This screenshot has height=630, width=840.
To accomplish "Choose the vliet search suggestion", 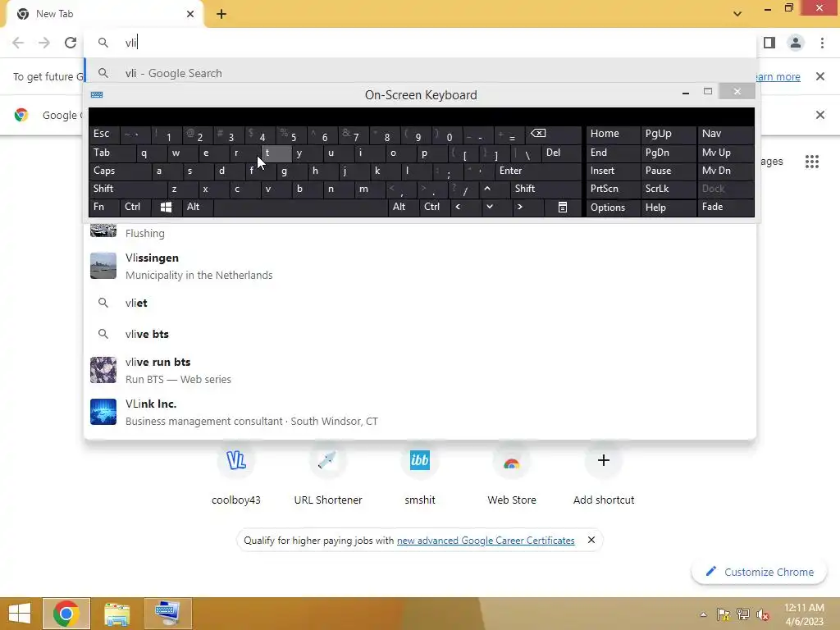I will coord(420,303).
